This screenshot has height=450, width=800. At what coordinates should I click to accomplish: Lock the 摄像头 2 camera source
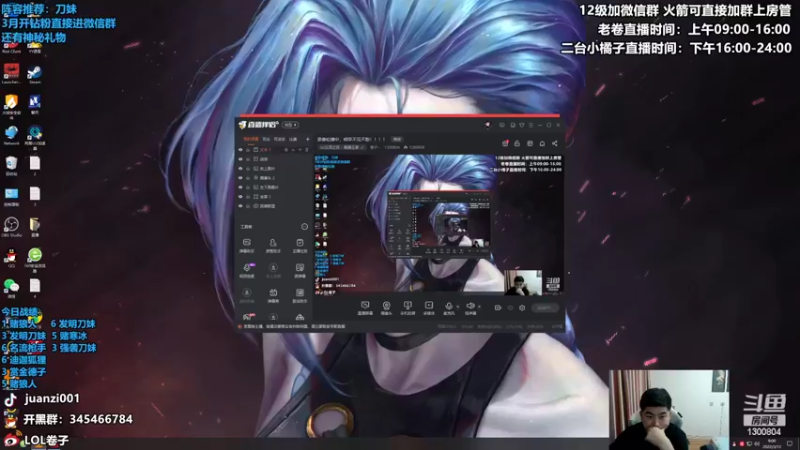click(x=248, y=178)
